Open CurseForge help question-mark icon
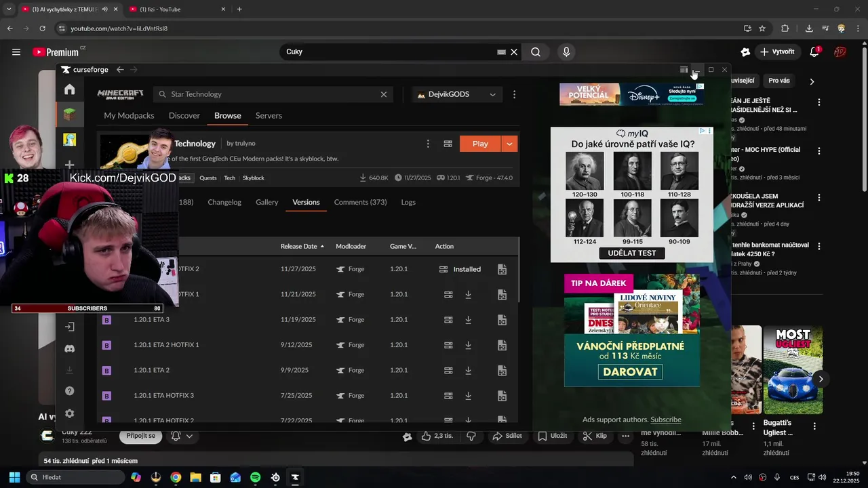The height and width of the screenshot is (488, 868). point(69,391)
